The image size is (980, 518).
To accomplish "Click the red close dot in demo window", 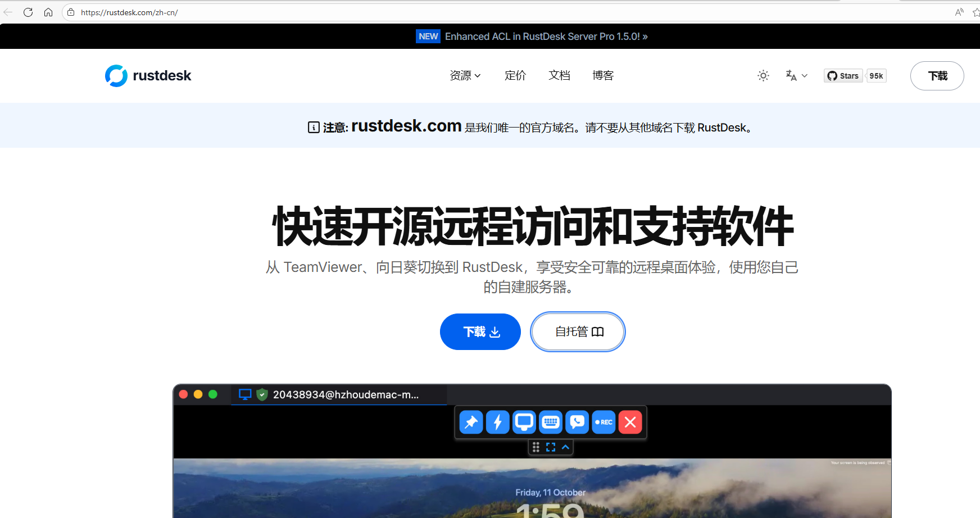I will 183,394.
